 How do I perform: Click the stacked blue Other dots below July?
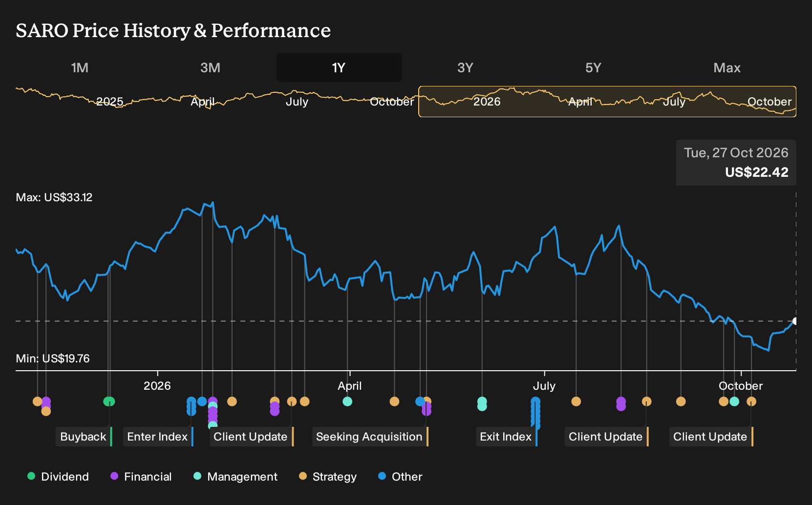coord(536,413)
